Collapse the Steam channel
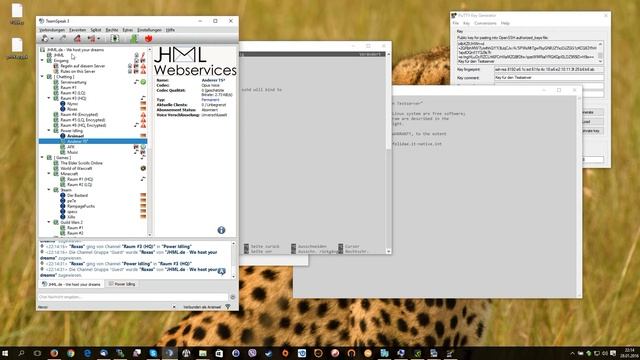640x360 pixels. 49,190
